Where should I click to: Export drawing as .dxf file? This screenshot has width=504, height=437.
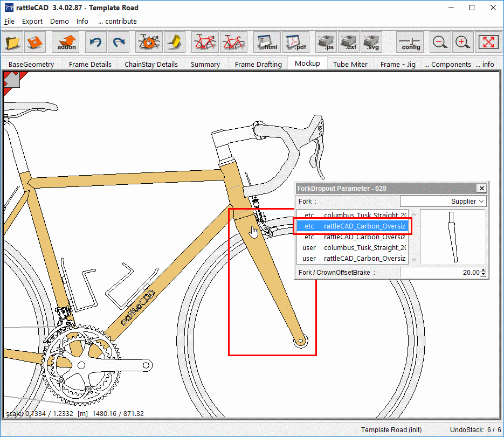pos(349,42)
